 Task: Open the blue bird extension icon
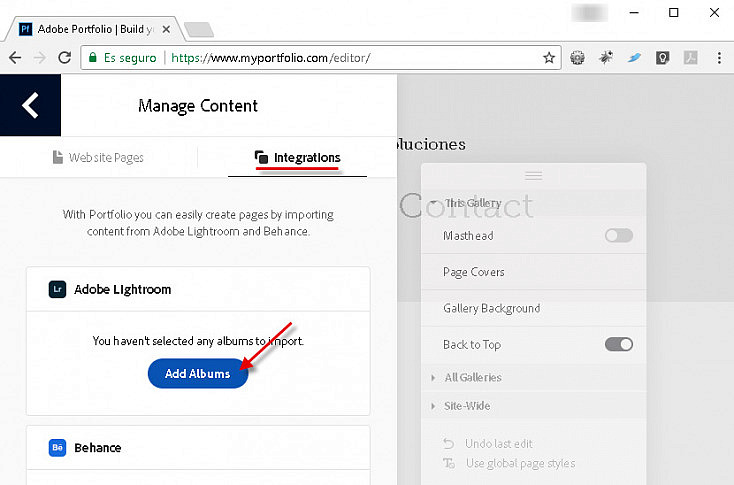[634, 58]
